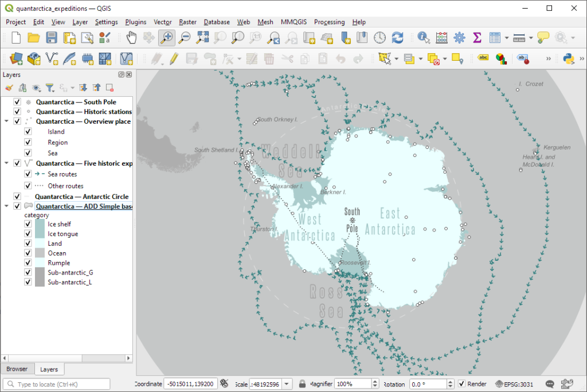The image size is (587, 392).
Task: Expand the hidden toolbar items chevron
Action: click(x=549, y=59)
